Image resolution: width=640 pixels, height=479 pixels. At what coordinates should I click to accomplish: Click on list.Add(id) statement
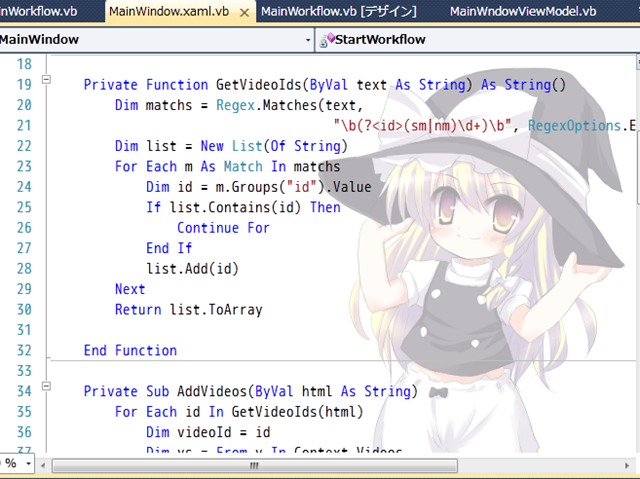pos(192,268)
